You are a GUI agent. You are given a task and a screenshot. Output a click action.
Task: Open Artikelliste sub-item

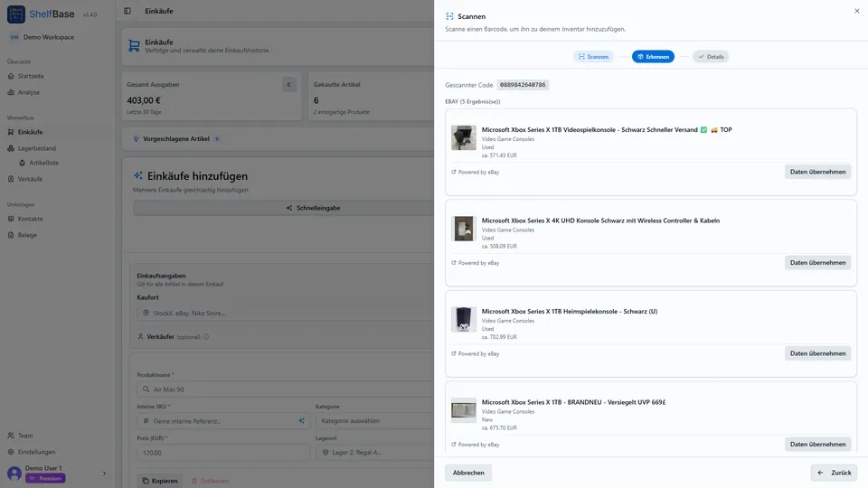pos(43,164)
